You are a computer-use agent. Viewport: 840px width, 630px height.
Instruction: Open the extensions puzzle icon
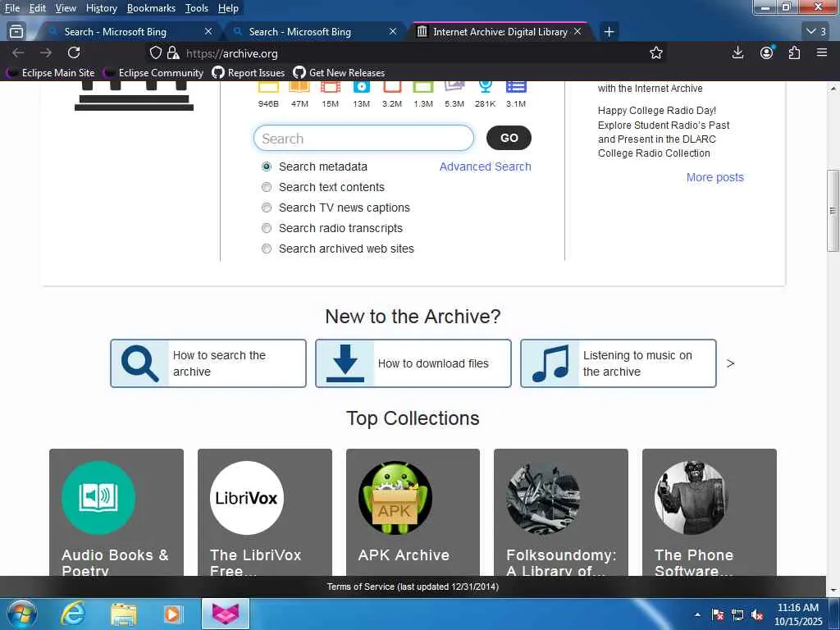click(x=794, y=52)
